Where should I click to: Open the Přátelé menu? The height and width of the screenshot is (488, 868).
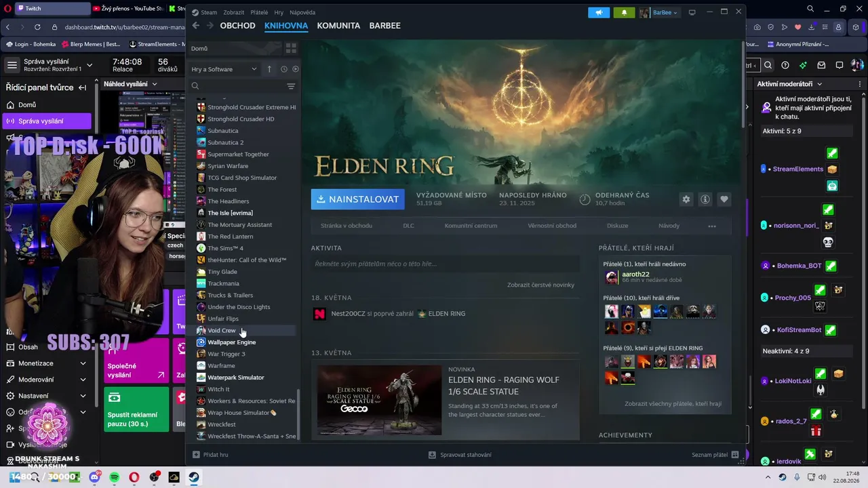[x=259, y=12]
